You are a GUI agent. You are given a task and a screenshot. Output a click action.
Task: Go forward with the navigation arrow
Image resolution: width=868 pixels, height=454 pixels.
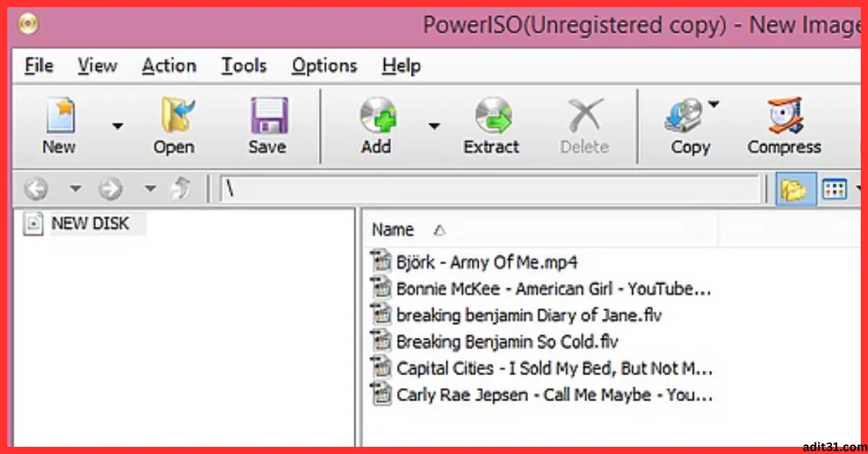110,189
